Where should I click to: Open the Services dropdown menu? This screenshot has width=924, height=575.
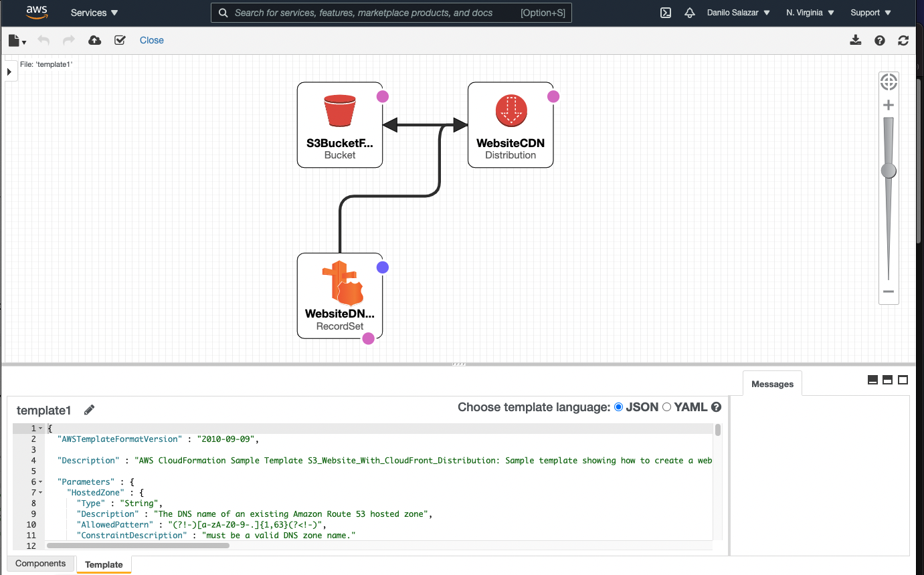pyautogui.click(x=94, y=13)
